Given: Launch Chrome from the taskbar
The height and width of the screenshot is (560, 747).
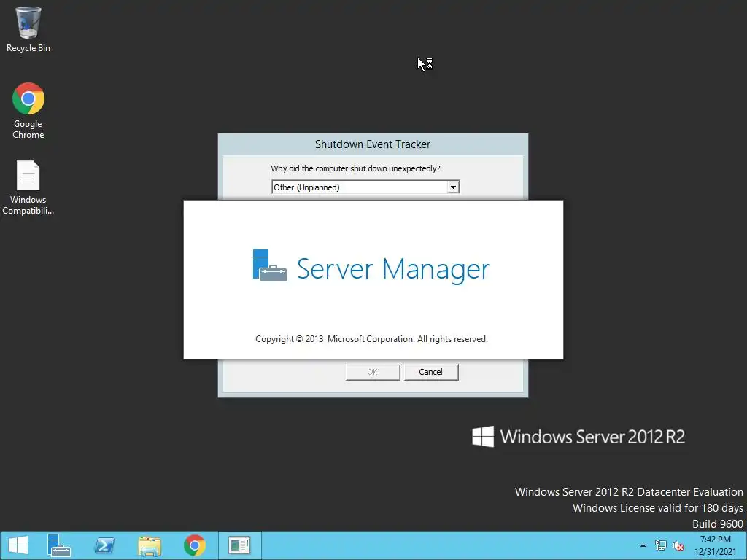Looking at the screenshot, I should point(194,545).
